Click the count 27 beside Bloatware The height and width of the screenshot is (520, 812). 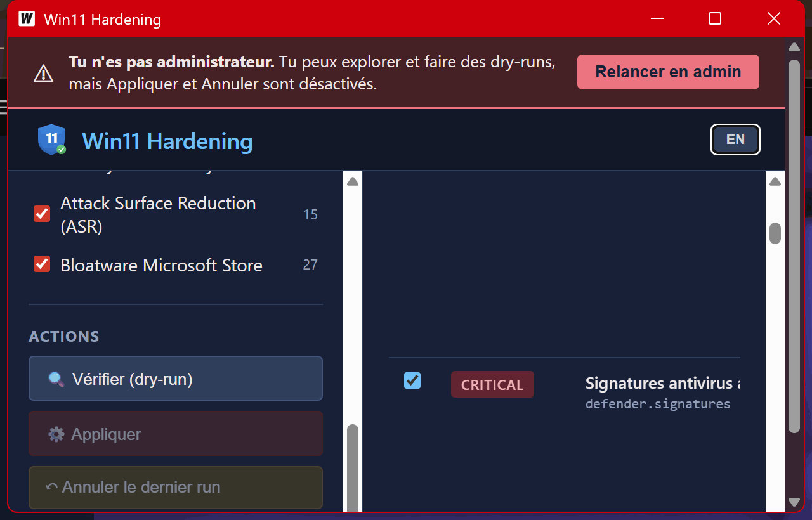point(310,264)
